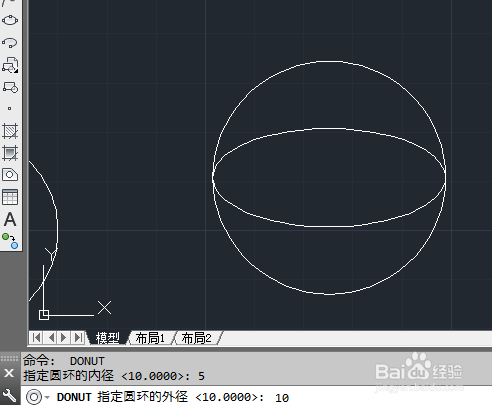The width and height of the screenshot is (492, 405).
Task: Go to previous layout tab arrow
Action: (51, 338)
